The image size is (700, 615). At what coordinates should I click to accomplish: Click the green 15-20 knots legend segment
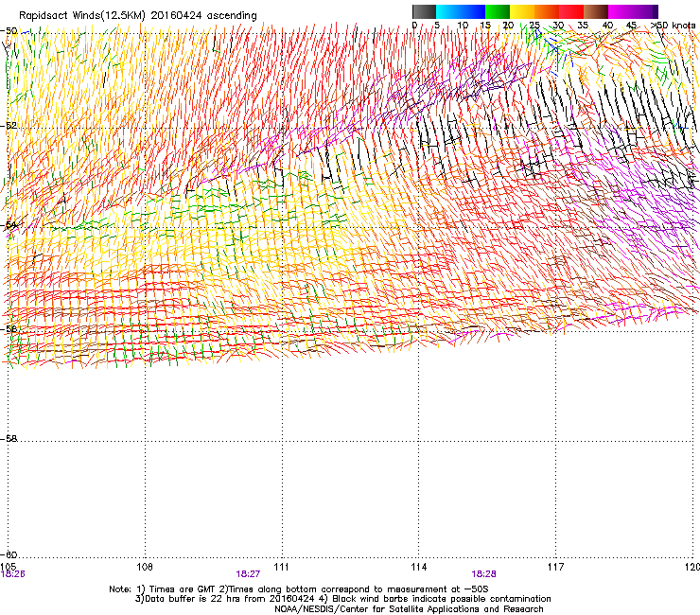[498, 11]
